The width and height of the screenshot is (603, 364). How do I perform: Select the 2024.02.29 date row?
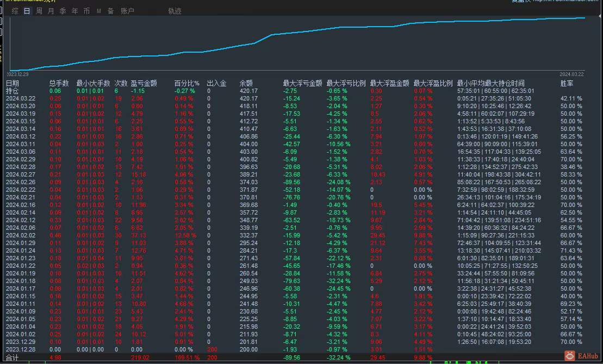click(x=20, y=160)
